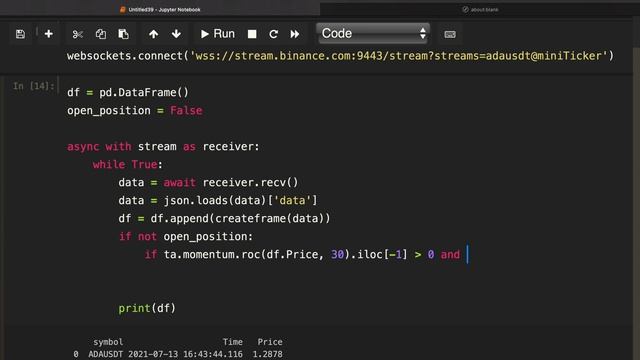This screenshot has height=360, width=640.
Task: Paste cells below icon
Action: click(123, 34)
